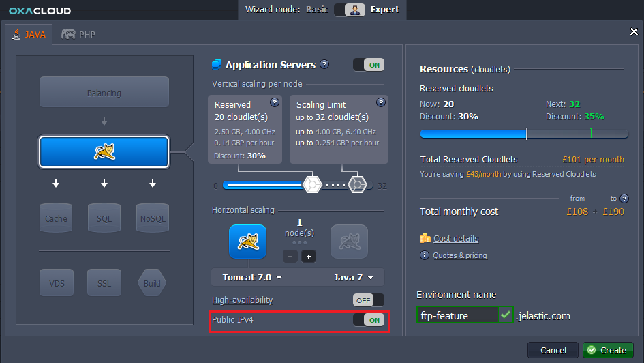Click the Environment name input field
Image resolution: width=644 pixels, height=363 pixels.
457,315
